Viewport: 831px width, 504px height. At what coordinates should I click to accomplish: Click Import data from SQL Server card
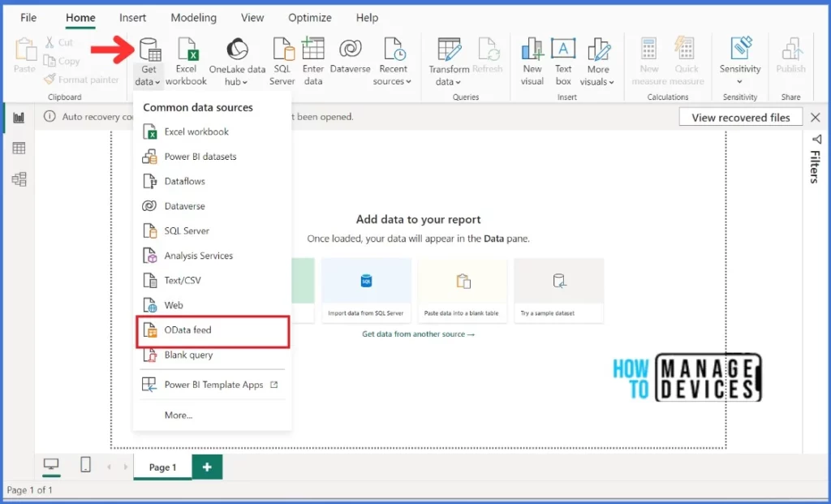click(366, 291)
